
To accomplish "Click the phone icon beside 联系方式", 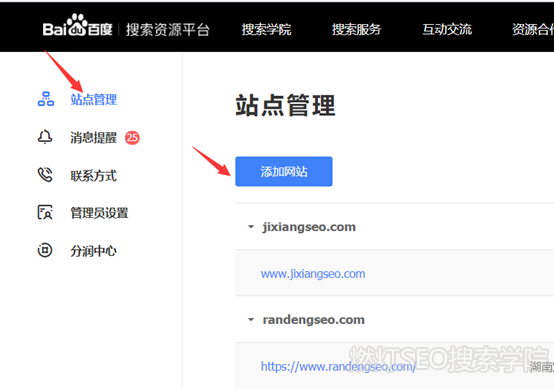I will [x=45, y=175].
